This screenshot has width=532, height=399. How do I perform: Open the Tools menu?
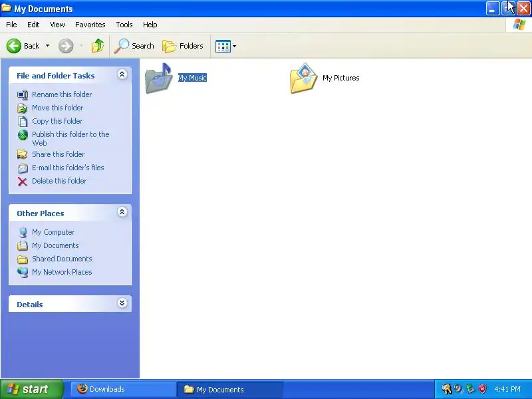tap(124, 25)
